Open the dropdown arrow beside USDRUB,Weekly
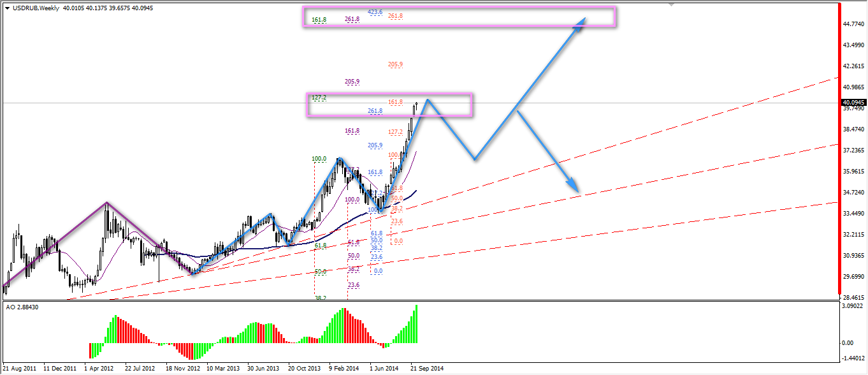868x375 pixels. pos(7,8)
